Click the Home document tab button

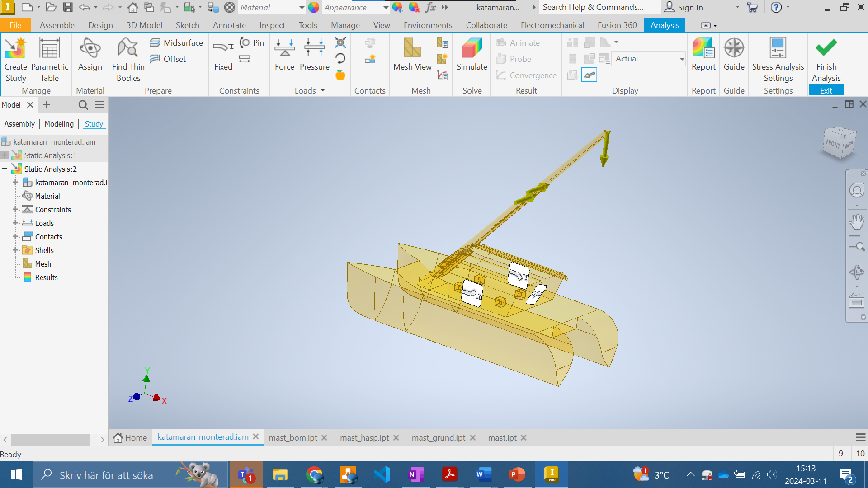(130, 437)
